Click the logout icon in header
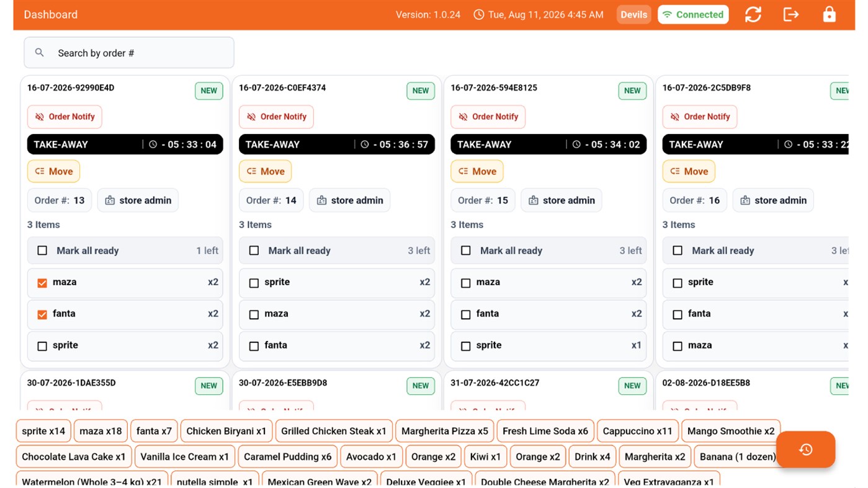This screenshot has height=488, width=868. [x=791, y=14]
